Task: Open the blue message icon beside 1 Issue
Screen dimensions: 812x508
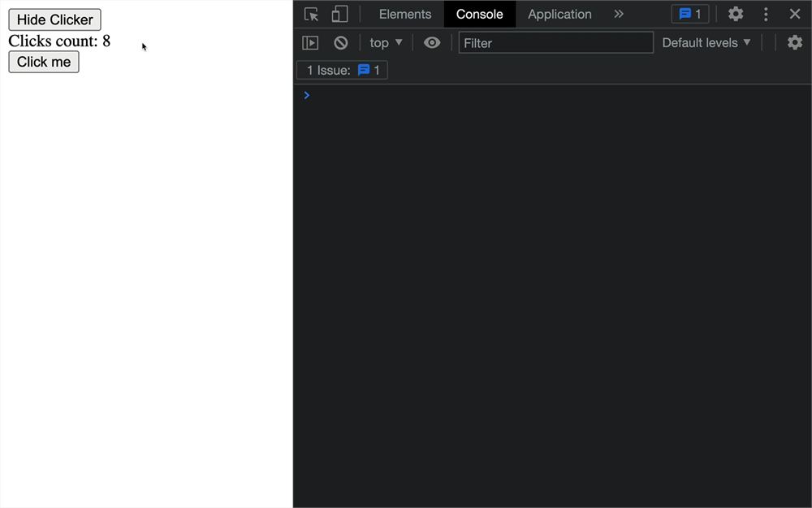Action: point(364,70)
